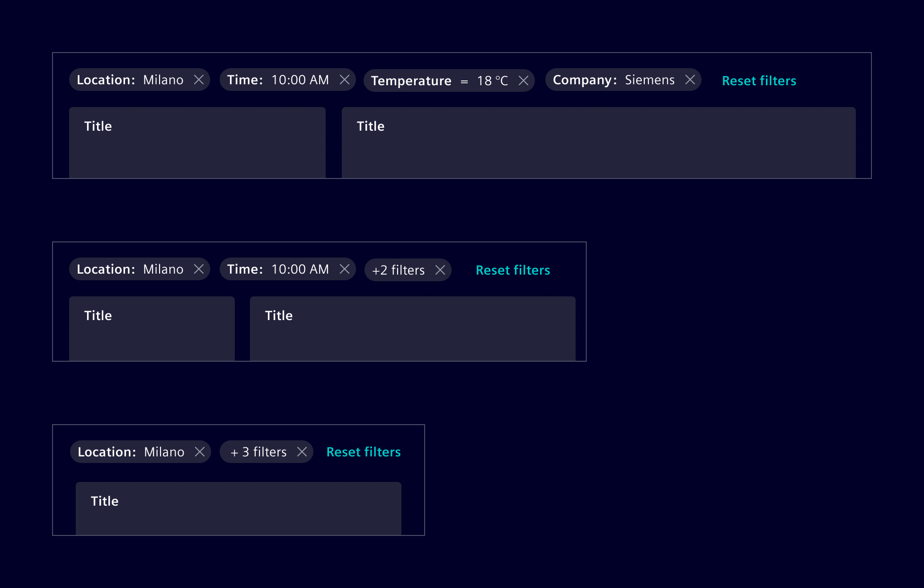Dismiss the +2 filters chip
This screenshot has height=588, width=924.
pos(441,270)
